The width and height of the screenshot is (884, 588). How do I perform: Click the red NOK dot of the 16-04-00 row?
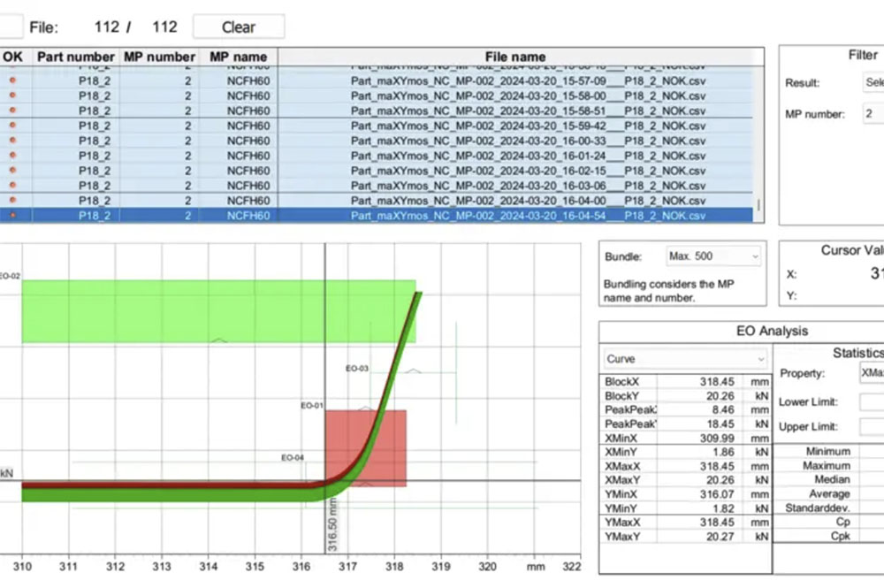click(12, 201)
